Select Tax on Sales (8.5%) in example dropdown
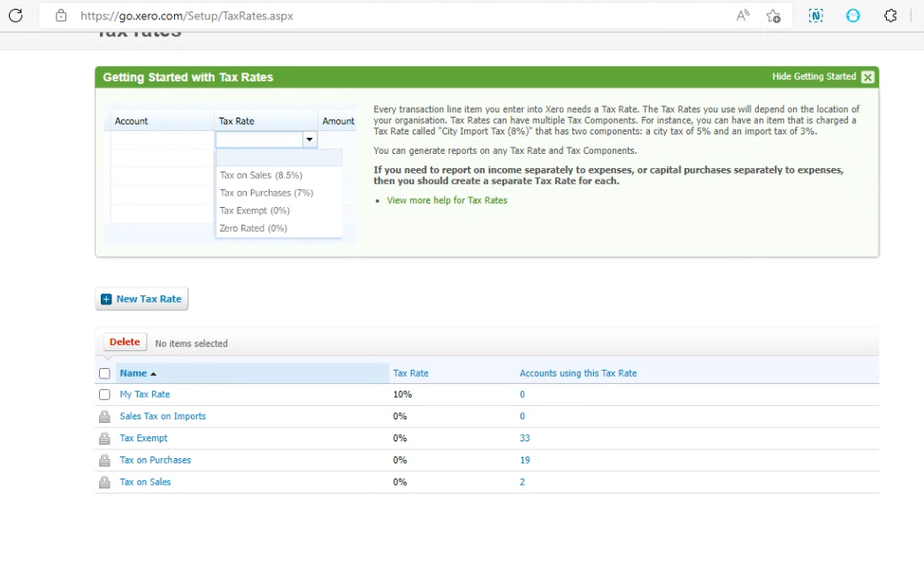 [x=261, y=175]
